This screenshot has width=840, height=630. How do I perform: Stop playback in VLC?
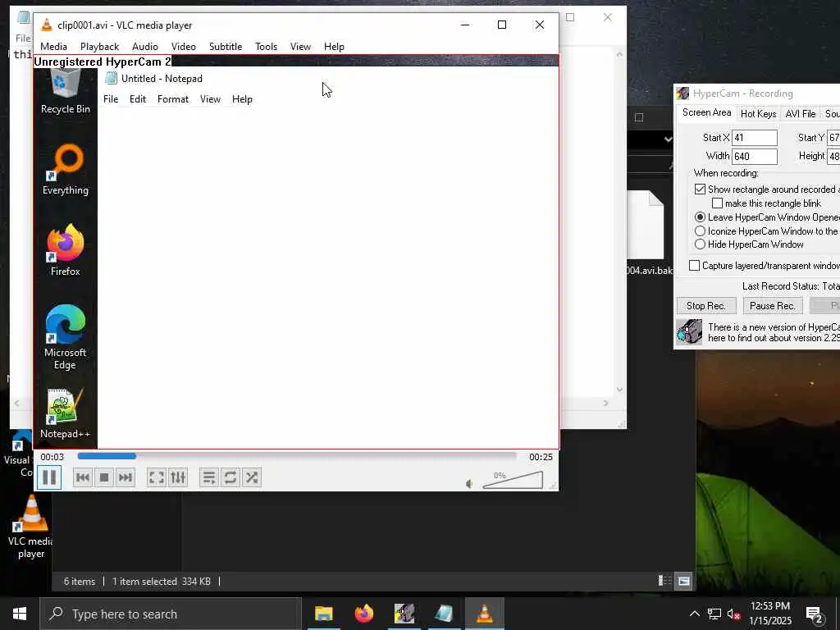[104, 477]
